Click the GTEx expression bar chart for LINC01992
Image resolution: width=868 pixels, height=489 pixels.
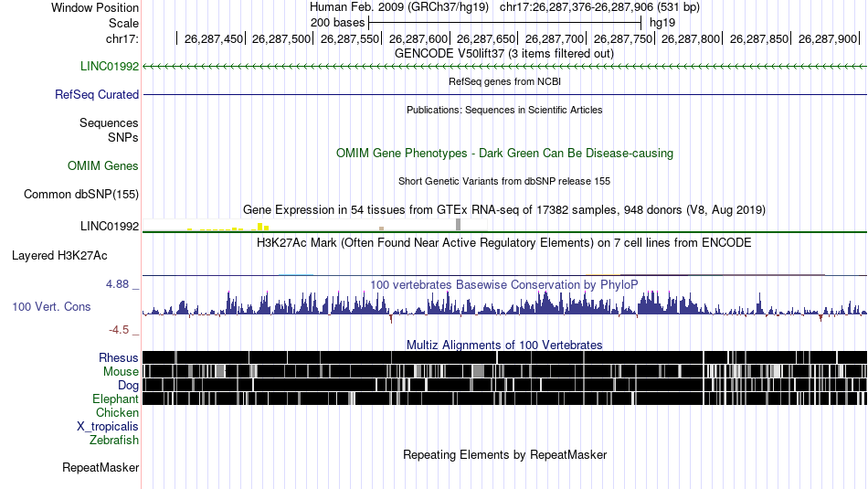(315, 225)
